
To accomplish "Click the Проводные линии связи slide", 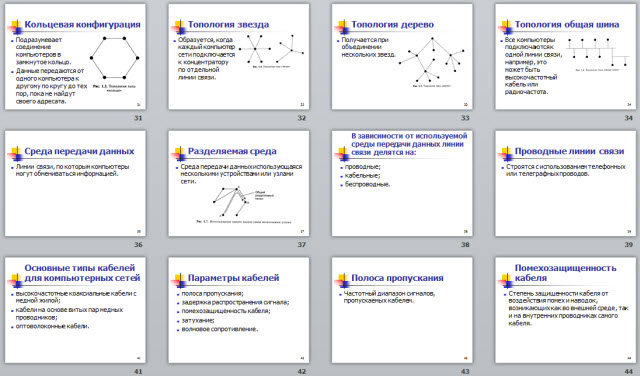I will tap(566, 183).
